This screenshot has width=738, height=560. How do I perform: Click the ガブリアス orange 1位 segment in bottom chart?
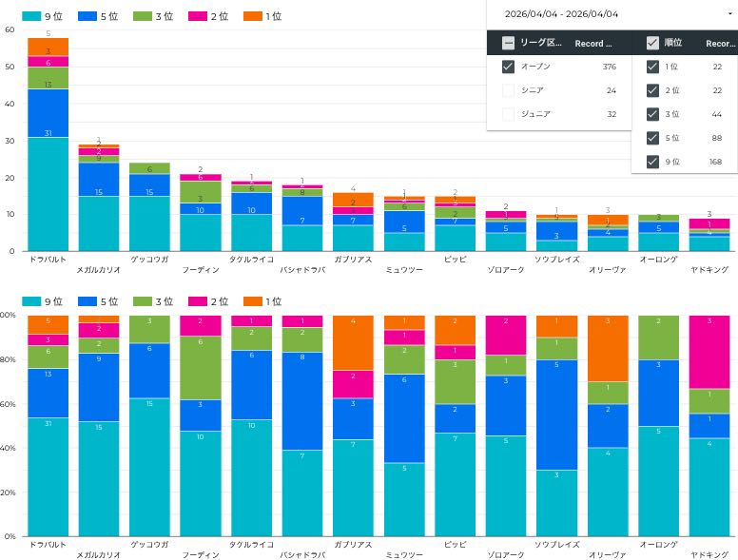tap(353, 342)
